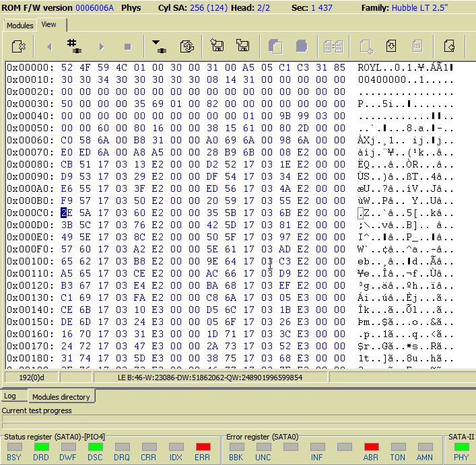Click offset label 0x00010
476x465 pixels.
click(x=30, y=79)
